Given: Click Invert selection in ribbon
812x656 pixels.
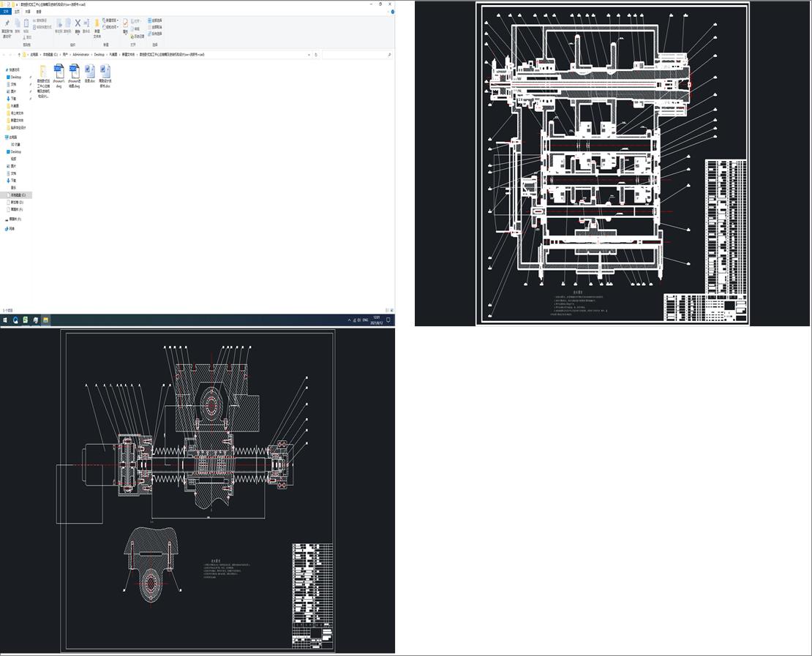Looking at the screenshot, I should pyautogui.click(x=155, y=34).
